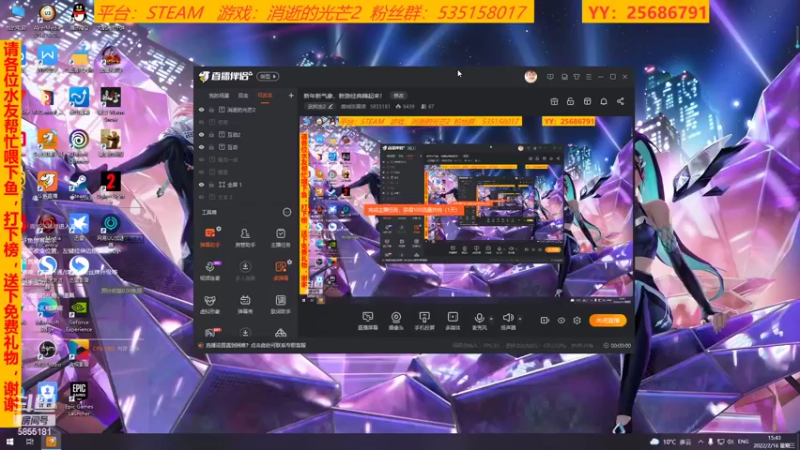Select the orange active scene tab
Screen dimensions: 800x450
(265, 95)
